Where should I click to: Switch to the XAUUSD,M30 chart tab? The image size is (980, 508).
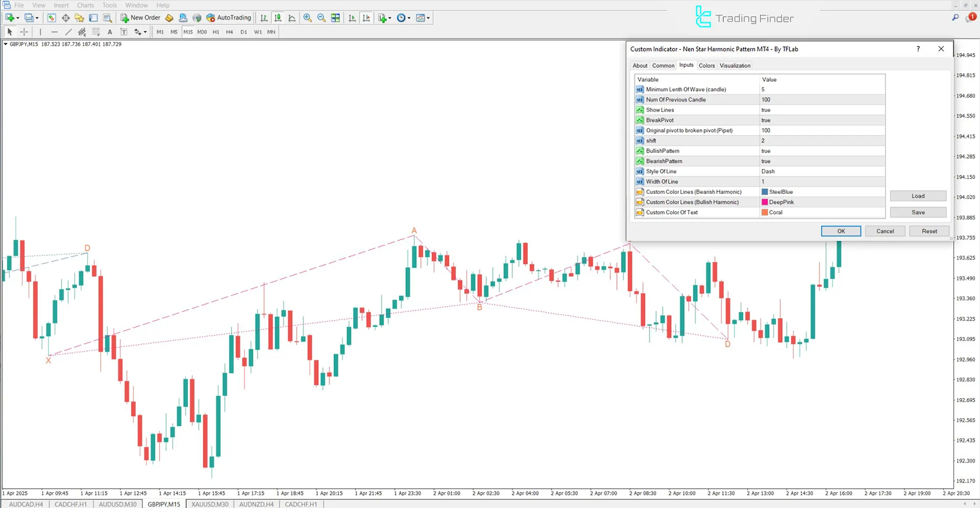(x=209, y=504)
